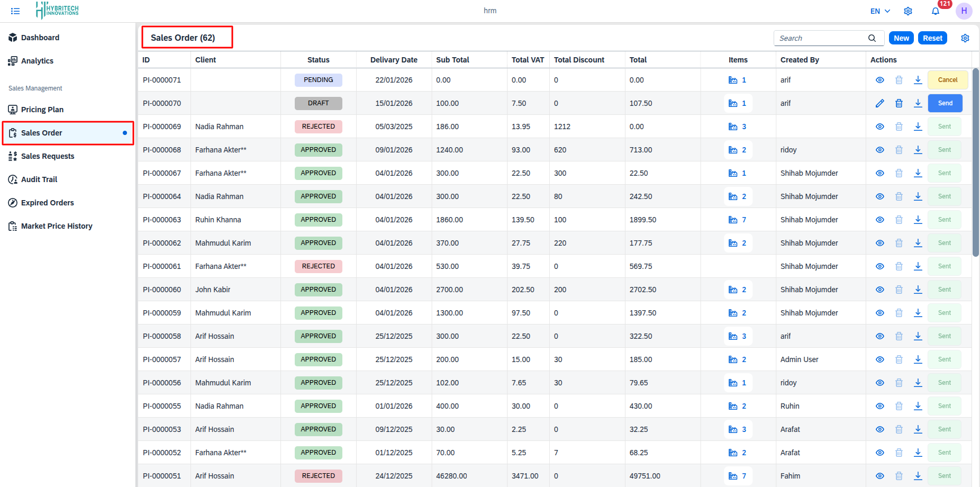Open Market Price History in the sidebar
Image resolution: width=980 pixels, height=487 pixels.
tap(57, 226)
